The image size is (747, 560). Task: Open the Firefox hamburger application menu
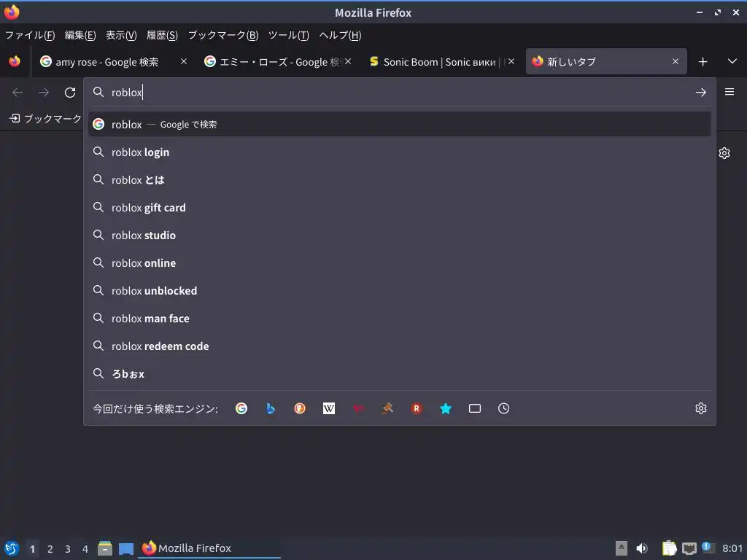(x=729, y=92)
